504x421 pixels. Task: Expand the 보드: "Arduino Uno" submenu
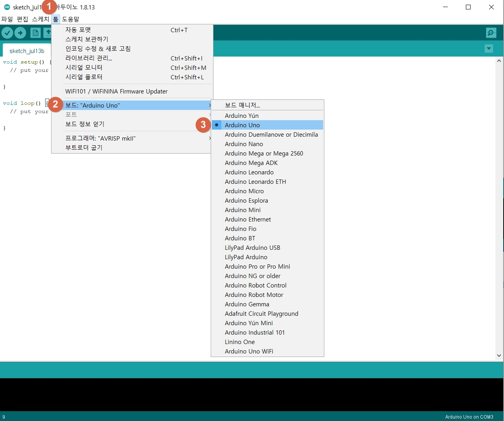click(x=132, y=105)
